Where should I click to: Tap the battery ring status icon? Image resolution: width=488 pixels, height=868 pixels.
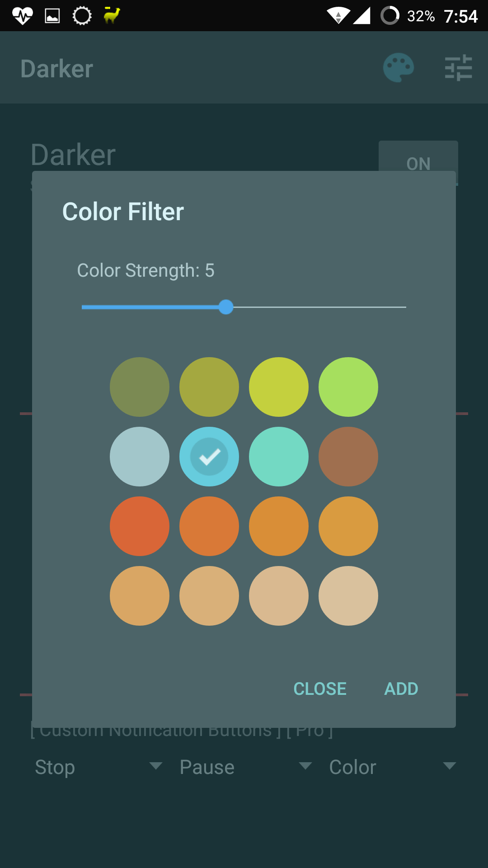(390, 15)
